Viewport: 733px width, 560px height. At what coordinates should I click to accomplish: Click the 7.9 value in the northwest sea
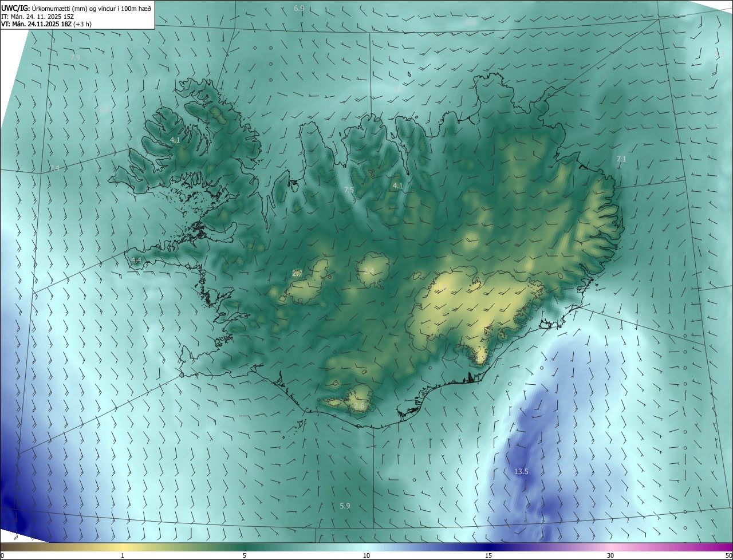tap(75, 58)
